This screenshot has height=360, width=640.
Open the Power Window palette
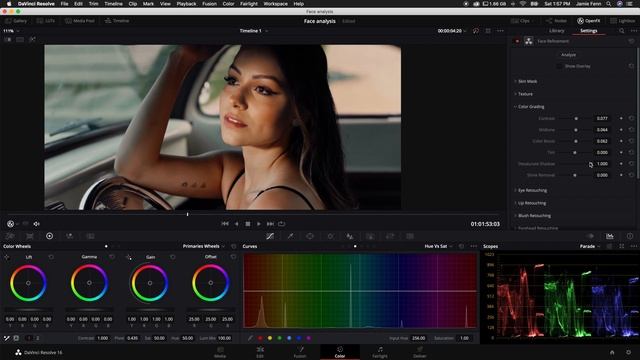pyautogui.click(x=310, y=236)
